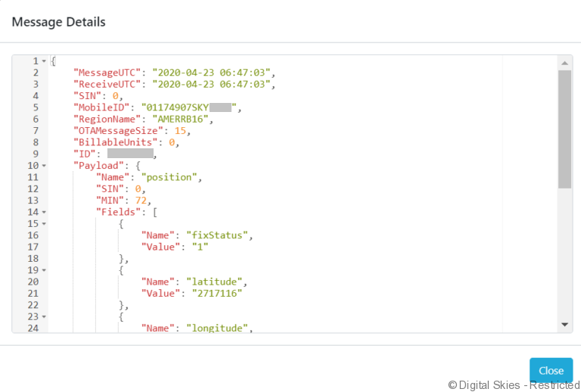Screen dimensions: 581x392
Task: Fold the fixStatus object at line 15
Action: (x=44, y=224)
